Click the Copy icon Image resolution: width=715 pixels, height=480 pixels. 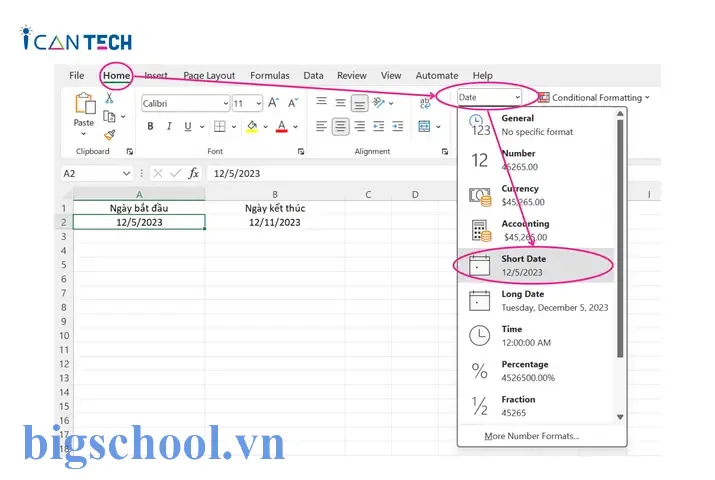[109, 117]
